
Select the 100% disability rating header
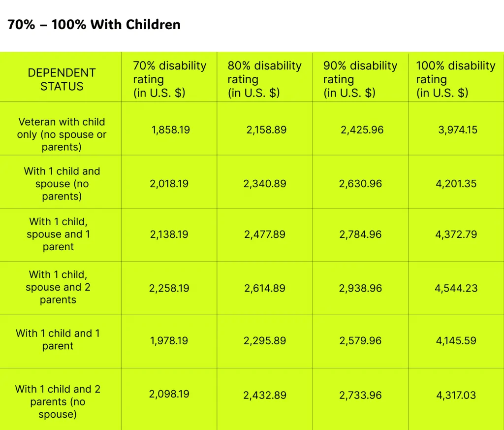[x=455, y=79]
